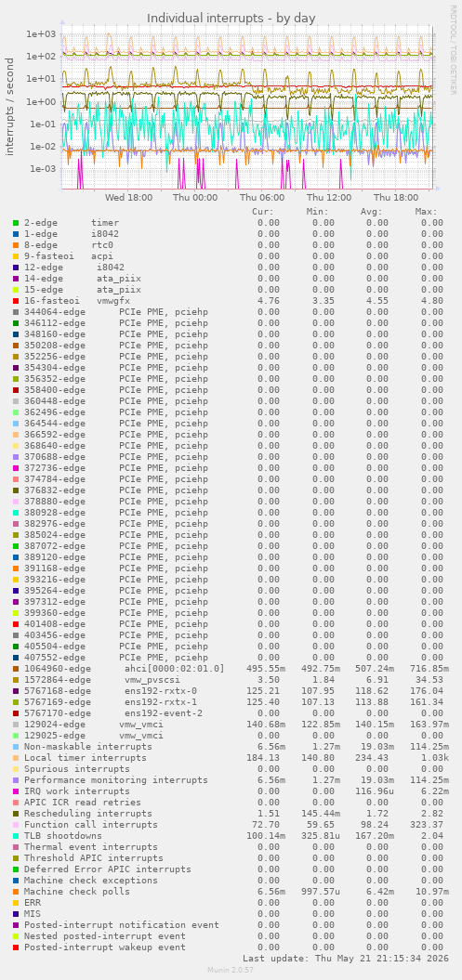Click the 1e+03 y-axis label
This screenshot has height=980, width=462.
[41, 33]
